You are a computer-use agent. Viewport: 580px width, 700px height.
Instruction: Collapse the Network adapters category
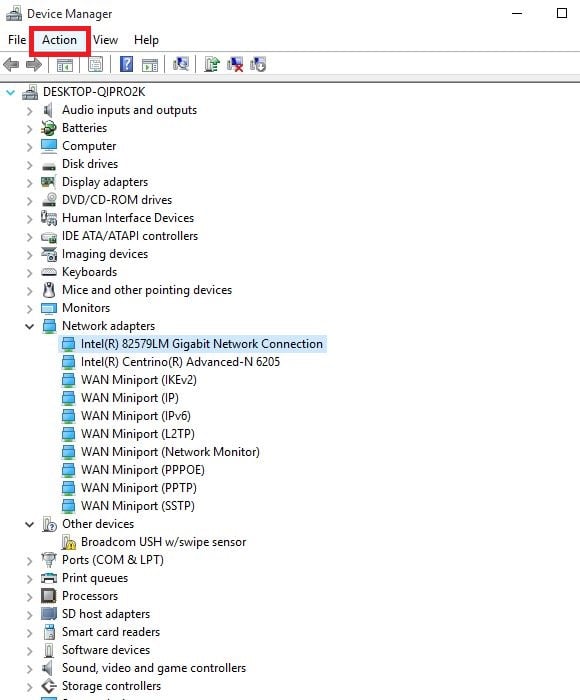pyautogui.click(x=29, y=326)
